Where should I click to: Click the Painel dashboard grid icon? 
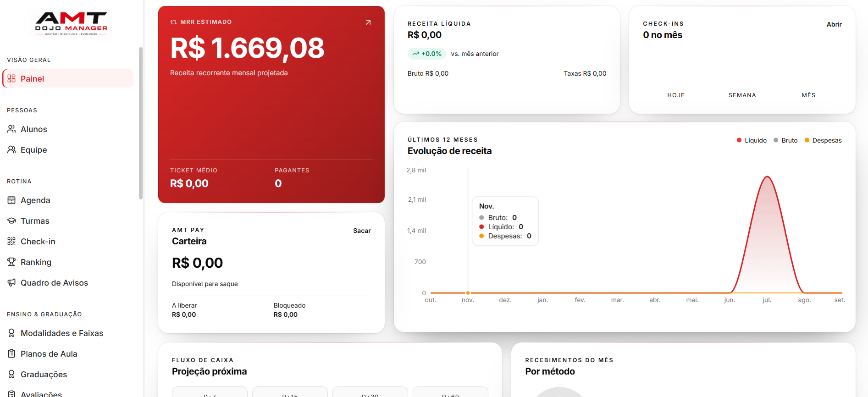(11, 78)
